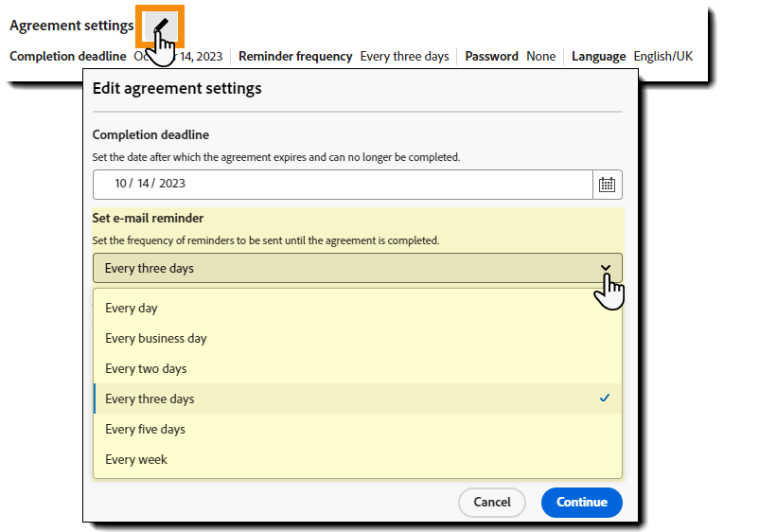The width and height of the screenshot is (759, 532).
Task: Select the "Every day" reminder option
Action: coord(132,308)
